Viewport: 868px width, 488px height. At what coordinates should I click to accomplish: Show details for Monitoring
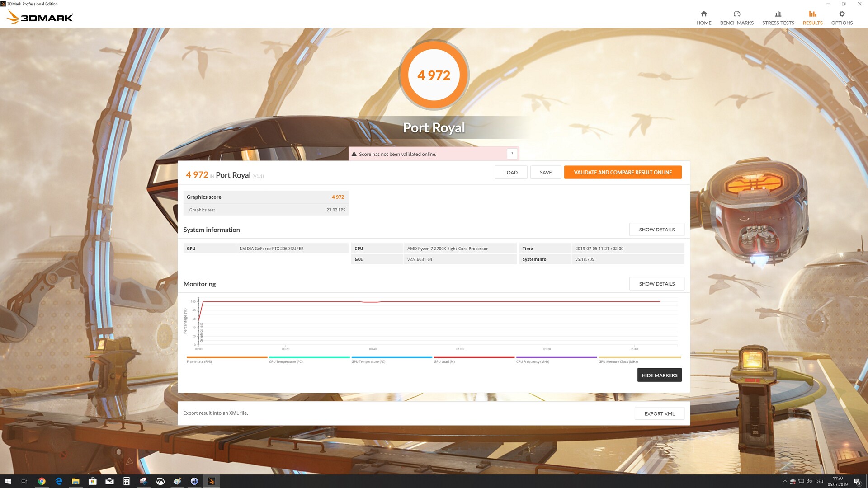click(x=656, y=284)
